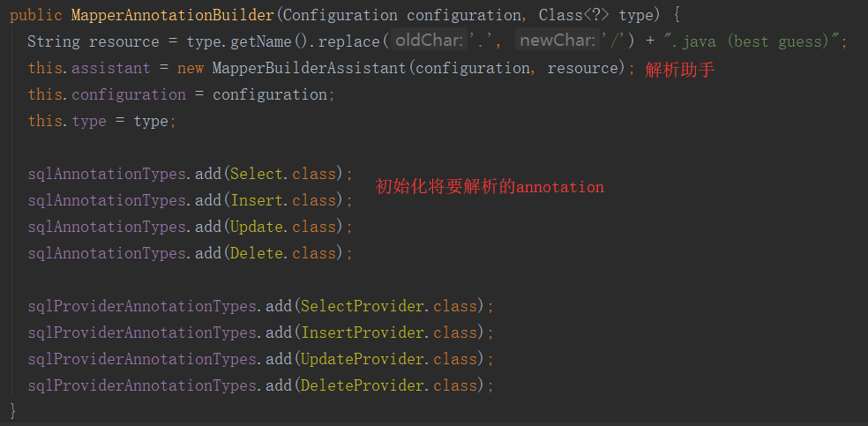Click Insert.class in the add call
Screen dimensions: 868x426
click(283, 200)
